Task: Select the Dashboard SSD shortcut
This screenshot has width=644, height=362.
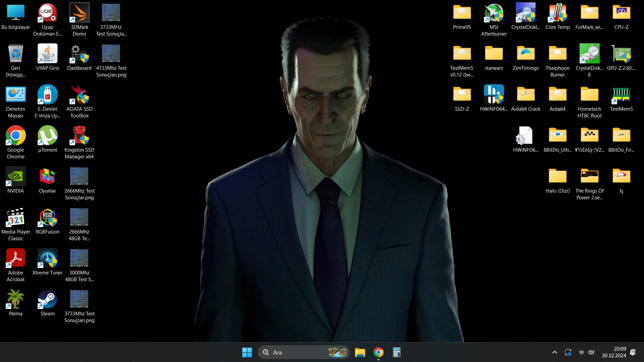Action: tap(79, 58)
